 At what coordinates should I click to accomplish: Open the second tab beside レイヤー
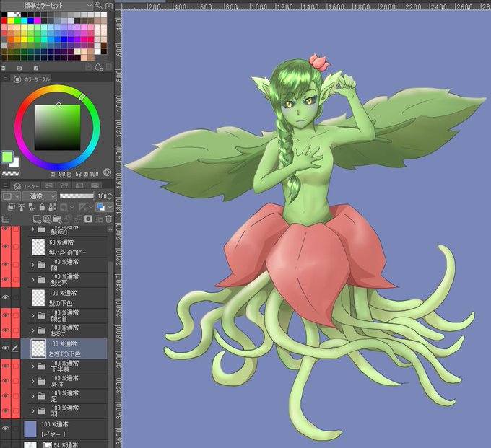point(48,185)
